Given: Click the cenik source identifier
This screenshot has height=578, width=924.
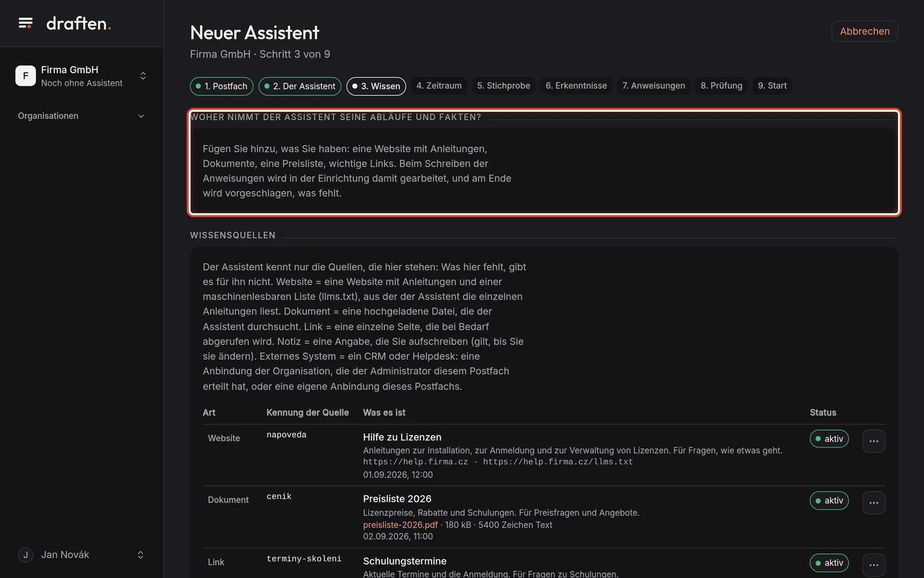Looking at the screenshot, I should pos(279,497).
